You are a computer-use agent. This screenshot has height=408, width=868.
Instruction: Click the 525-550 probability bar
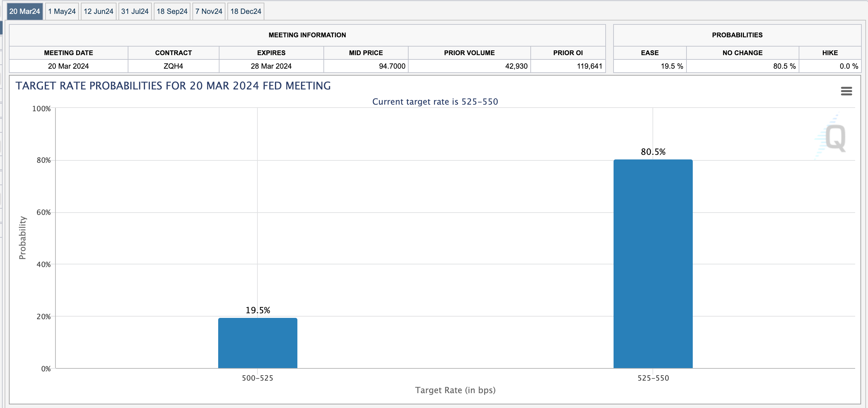coord(653,263)
